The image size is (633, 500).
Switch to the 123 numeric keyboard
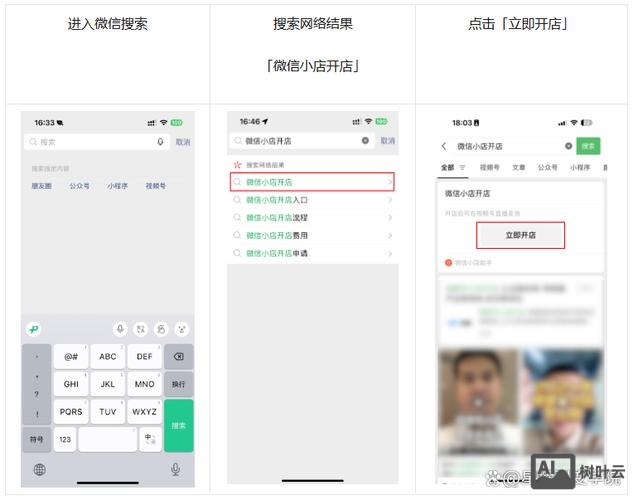[65, 439]
